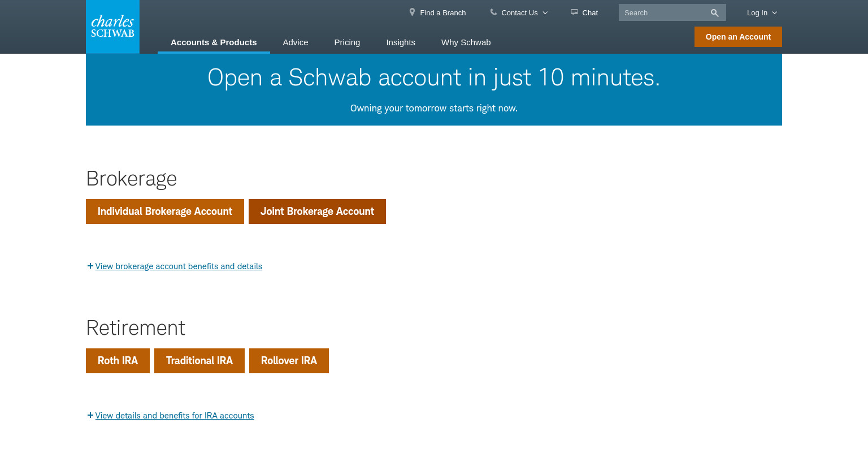Click the Find a Branch location pin icon
The width and height of the screenshot is (868, 466).
tap(412, 12)
